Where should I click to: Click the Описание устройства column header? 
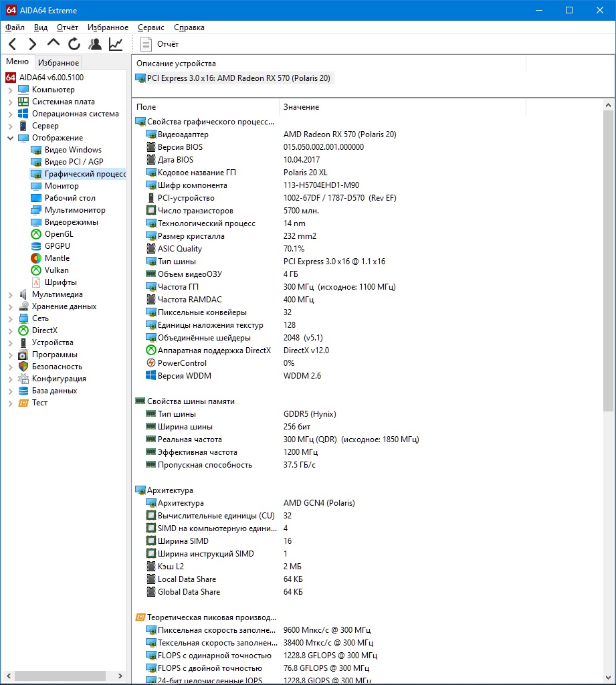click(330, 64)
